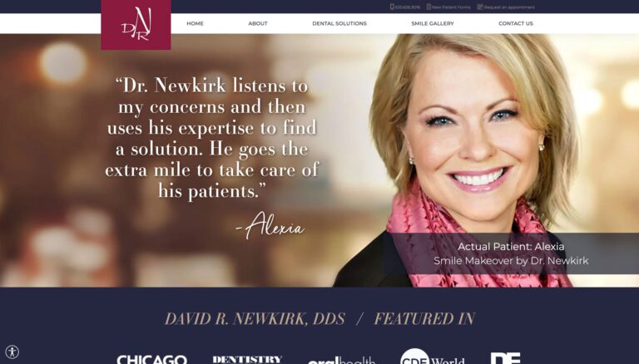The image size is (639, 364).
Task: Open the Smile Gallery menu
Action: tap(433, 23)
